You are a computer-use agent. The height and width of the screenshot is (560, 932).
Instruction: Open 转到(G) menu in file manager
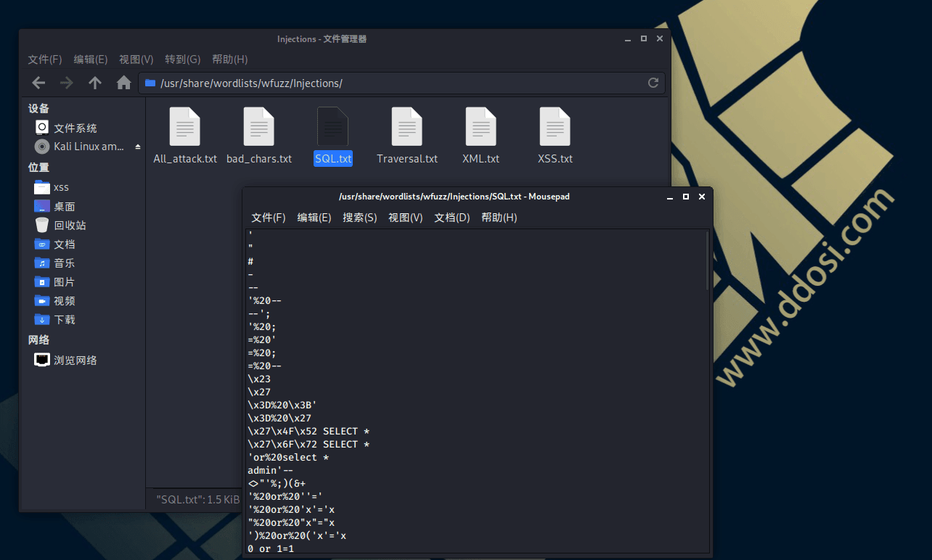[182, 59]
